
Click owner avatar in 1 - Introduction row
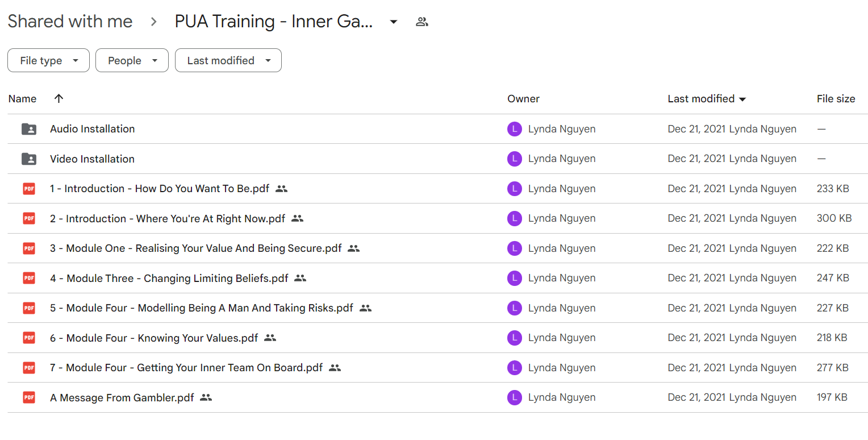pyautogui.click(x=514, y=189)
